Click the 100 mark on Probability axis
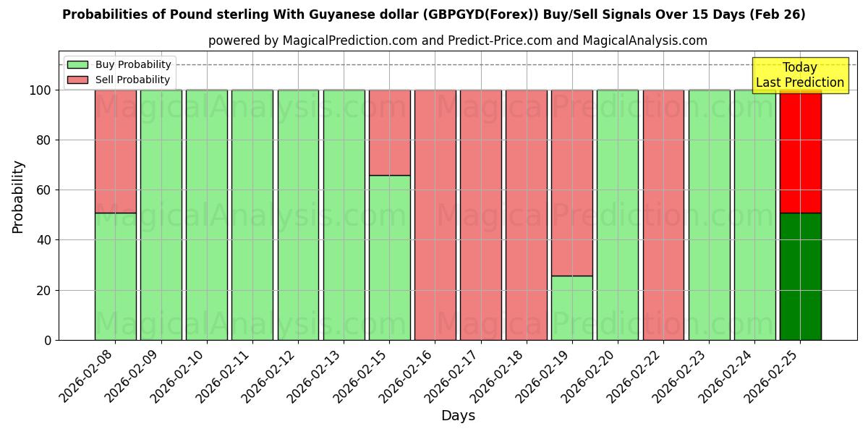Screen dimensions: 868x434 click(x=42, y=90)
